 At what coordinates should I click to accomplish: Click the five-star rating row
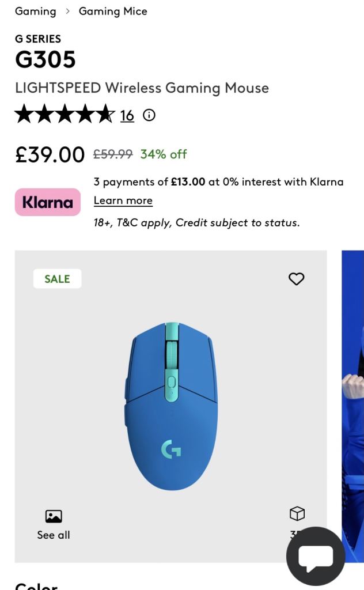pyautogui.click(x=65, y=115)
